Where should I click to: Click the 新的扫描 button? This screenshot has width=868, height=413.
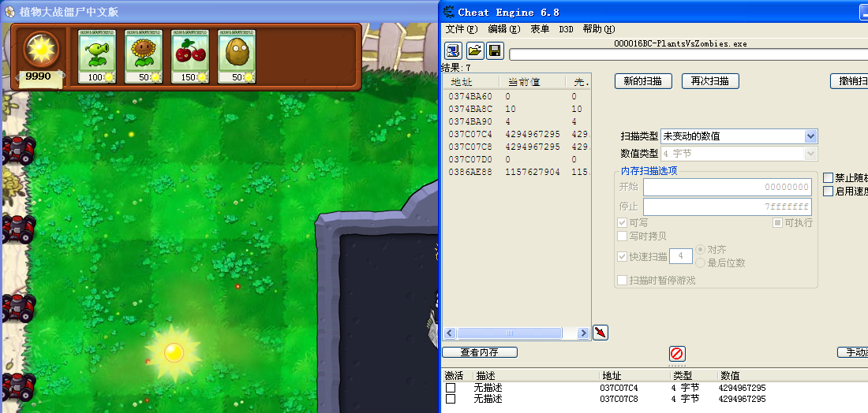click(x=643, y=81)
